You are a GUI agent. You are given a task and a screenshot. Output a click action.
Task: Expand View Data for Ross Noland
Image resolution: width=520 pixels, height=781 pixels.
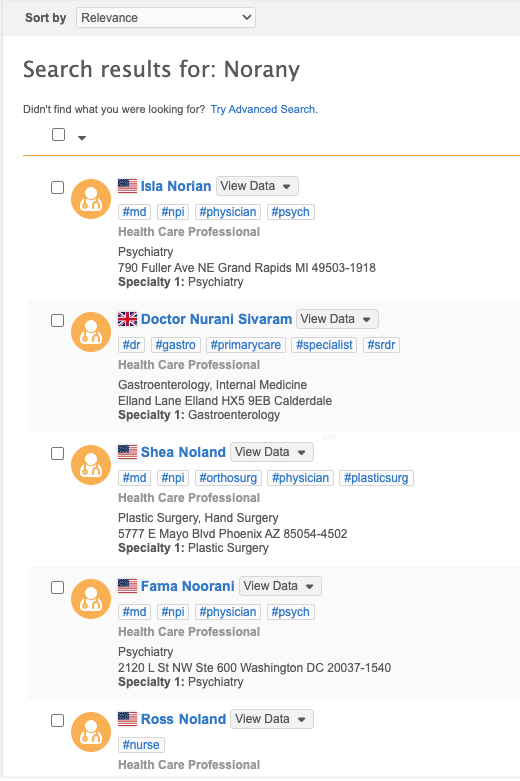tap(272, 719)
